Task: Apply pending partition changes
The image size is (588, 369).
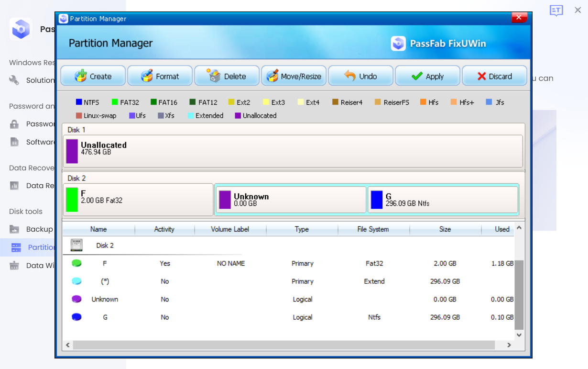Action: coord(428,76)
